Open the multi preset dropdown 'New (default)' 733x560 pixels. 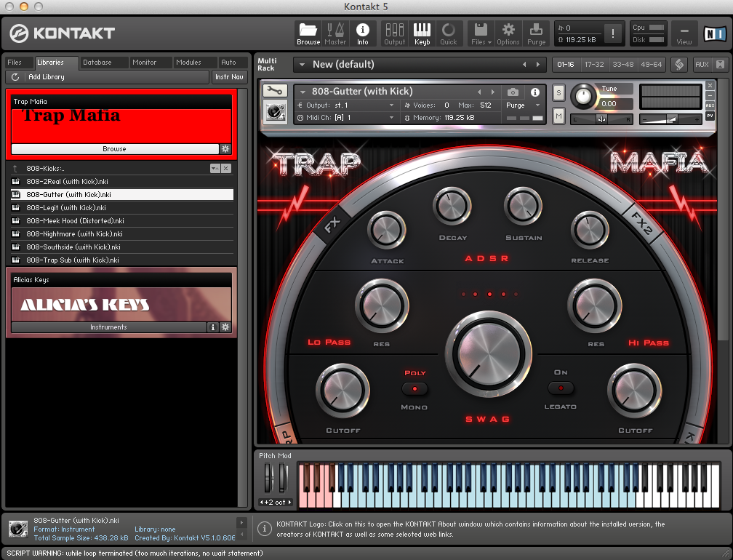302,65
